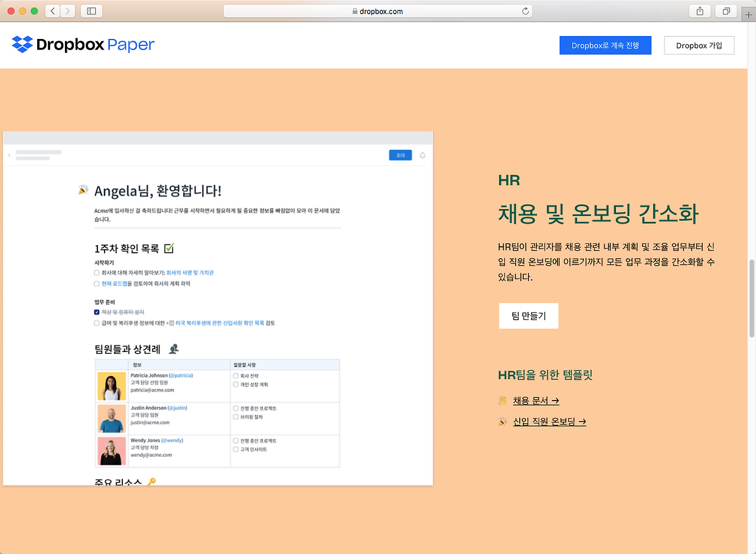Click the blue 초대 button in the preview

click(x=400, y=155)
